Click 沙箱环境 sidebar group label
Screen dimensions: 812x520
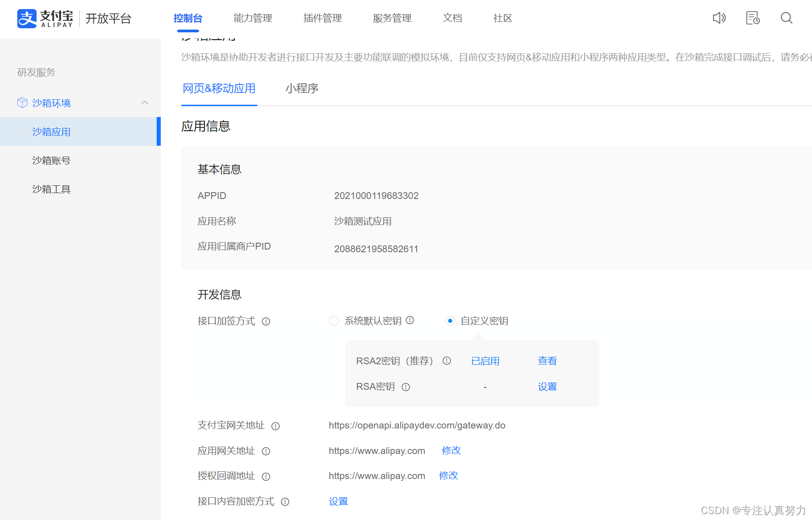[x=51, y=103]
